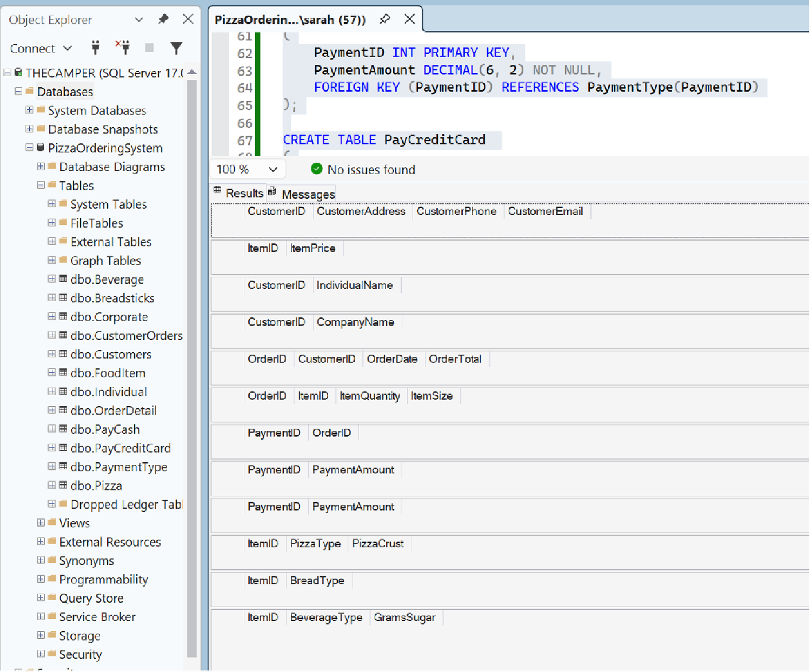Expand the System Databases folder

pos(30,110)
